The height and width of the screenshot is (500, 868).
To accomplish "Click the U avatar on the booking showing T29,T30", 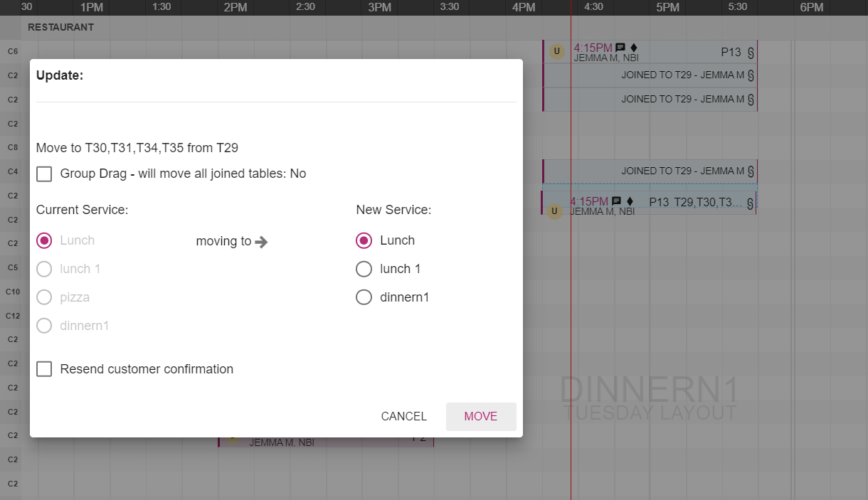I will coord(555,211).
